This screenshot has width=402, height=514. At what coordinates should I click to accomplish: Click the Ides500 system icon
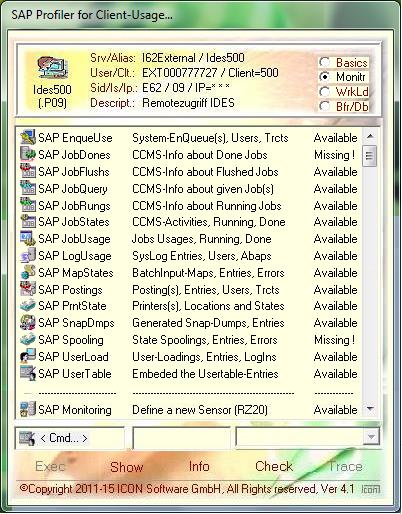(x=52, y=68)
